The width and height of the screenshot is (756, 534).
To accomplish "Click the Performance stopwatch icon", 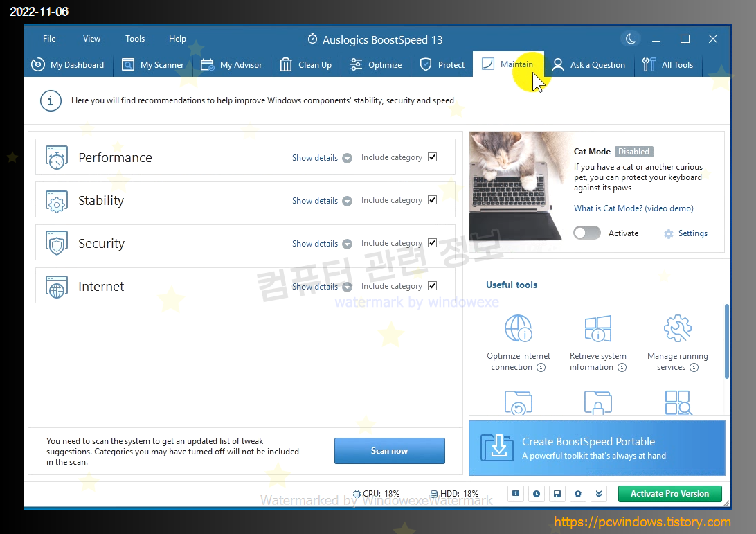I will coord(56,157).
